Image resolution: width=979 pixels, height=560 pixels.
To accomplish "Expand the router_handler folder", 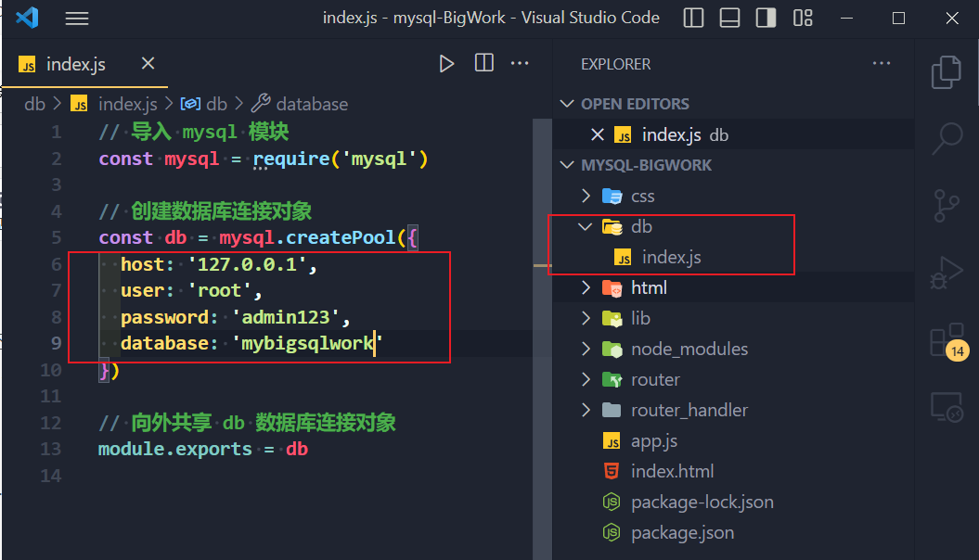I will tap(586, 410).
